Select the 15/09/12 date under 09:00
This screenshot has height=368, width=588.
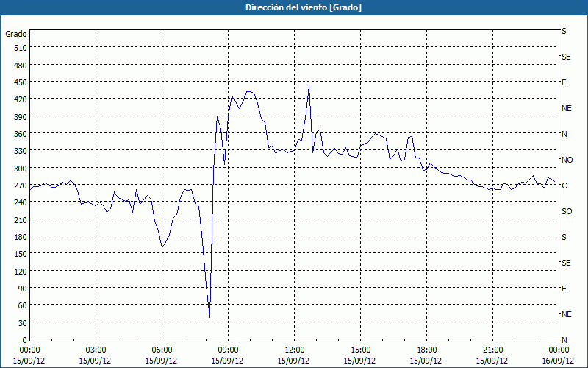(x=228, y=361)
